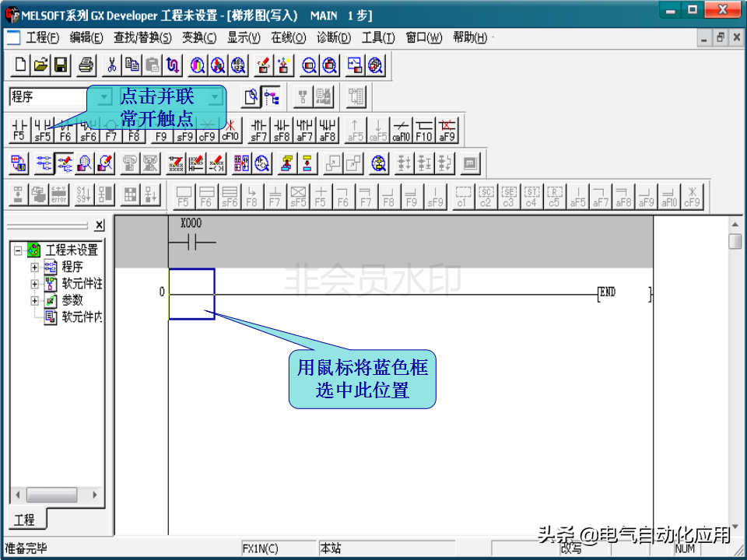Open the 查找/替换(S) menu
Image resolution: width=747 pixels, height=560 pixels.
click(x=142, y=37)
